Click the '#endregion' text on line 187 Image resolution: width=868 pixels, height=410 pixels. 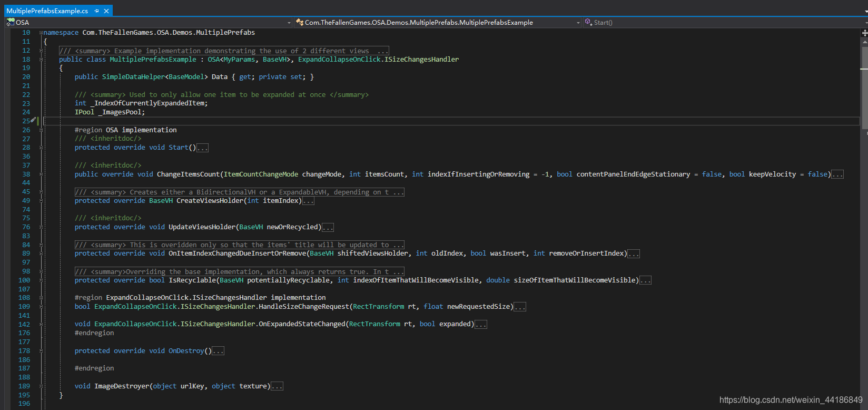[94, 368]
